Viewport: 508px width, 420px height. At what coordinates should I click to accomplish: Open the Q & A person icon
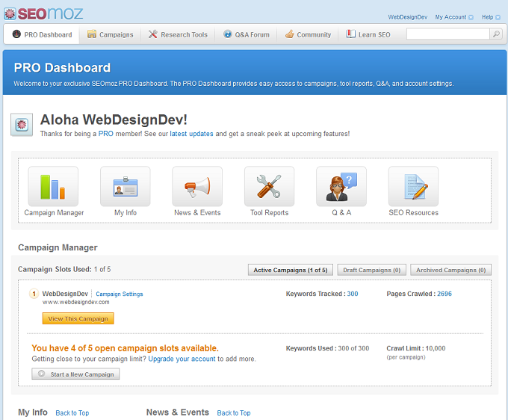click(341, 186)
